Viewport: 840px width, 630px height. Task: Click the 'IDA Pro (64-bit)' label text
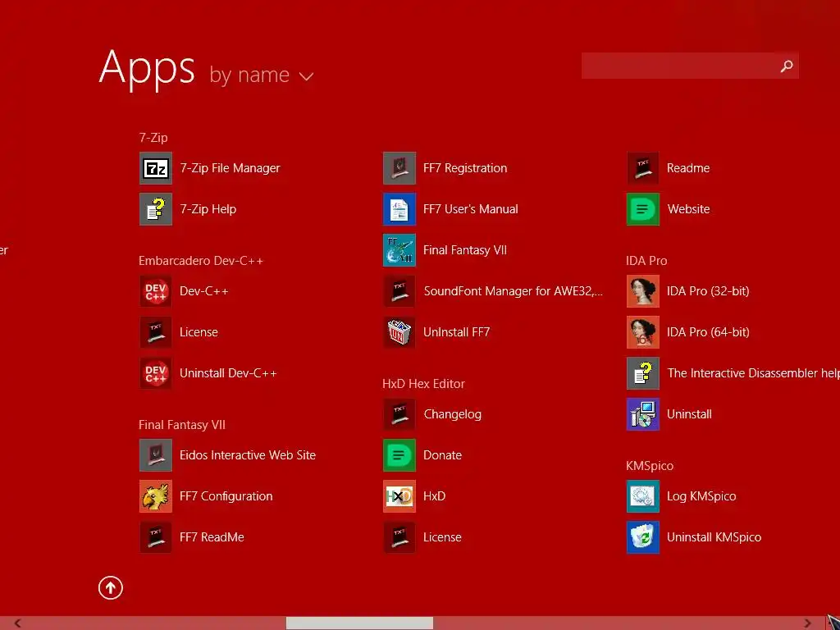click(708, 332)
